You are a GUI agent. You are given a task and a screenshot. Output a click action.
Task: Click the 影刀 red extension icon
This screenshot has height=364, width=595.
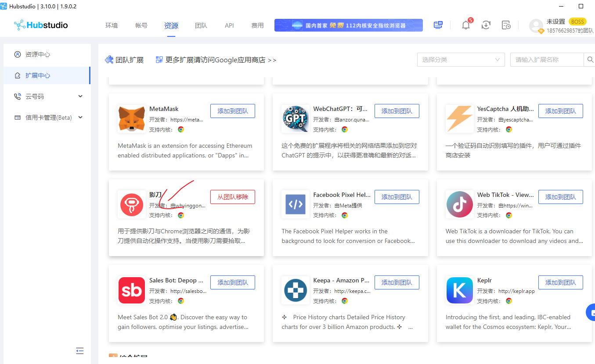[x=132, y=204]
